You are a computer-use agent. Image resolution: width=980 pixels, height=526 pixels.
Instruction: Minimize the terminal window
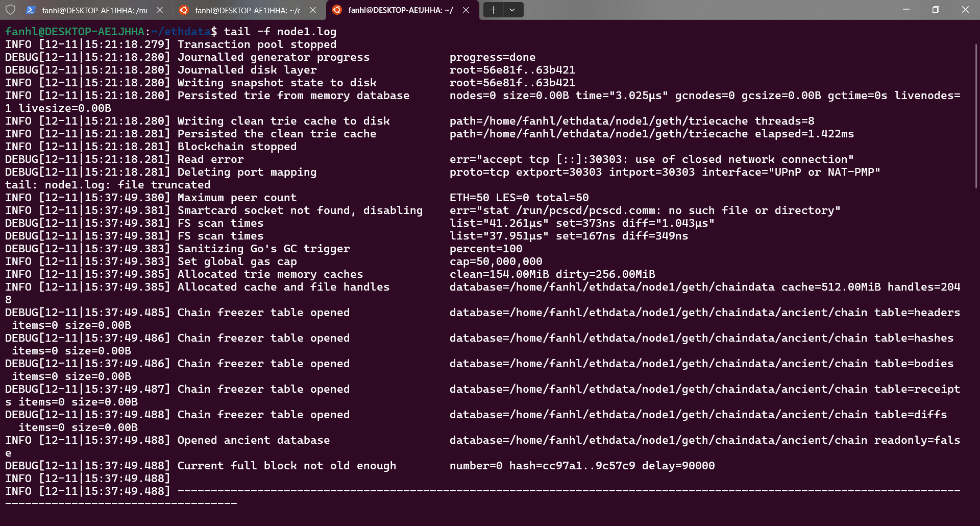point(906,10)
